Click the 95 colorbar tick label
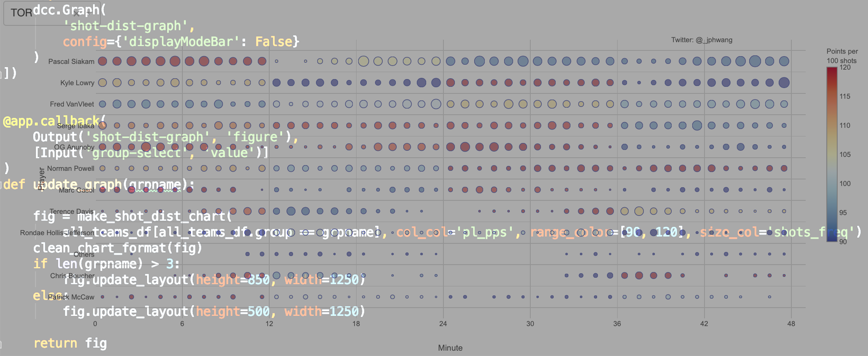Screen dimensions: 868x356 point(843,213)
